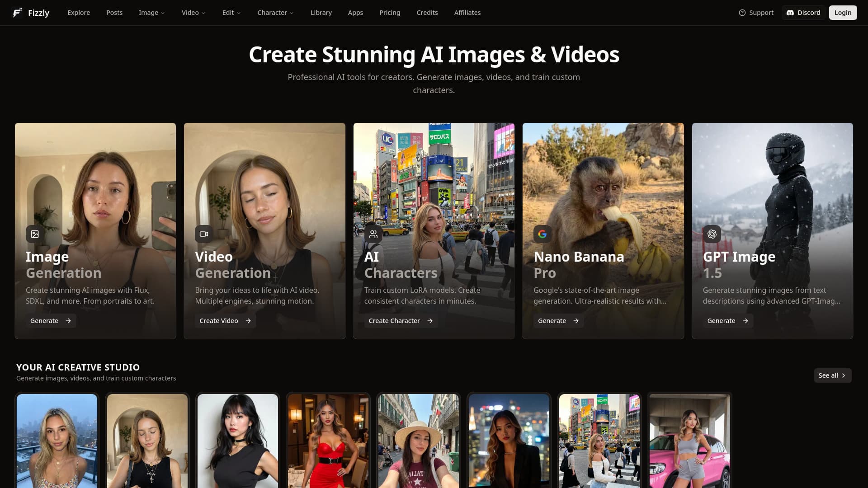Click the OpenAI icon on GPT Image 1.5 card
Image resolution: width=868 pixels, height=488 pixels.
712,234
